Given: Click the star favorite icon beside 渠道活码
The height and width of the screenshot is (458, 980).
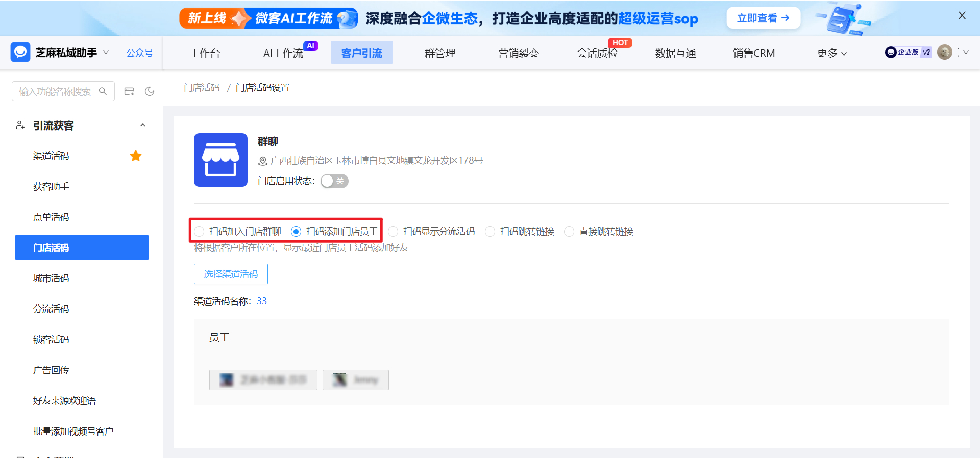Looking at the screenshot, I should pyautogui.click(x=136, y=156).
